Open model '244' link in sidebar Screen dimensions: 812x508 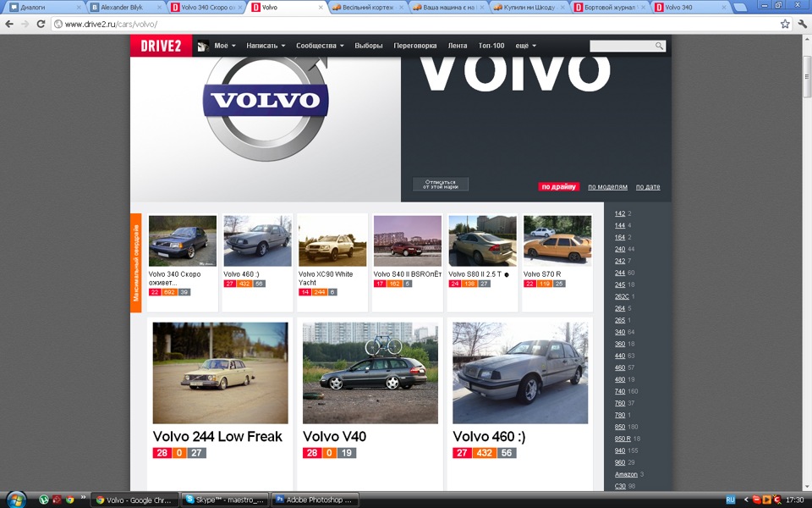click(620, 273)
